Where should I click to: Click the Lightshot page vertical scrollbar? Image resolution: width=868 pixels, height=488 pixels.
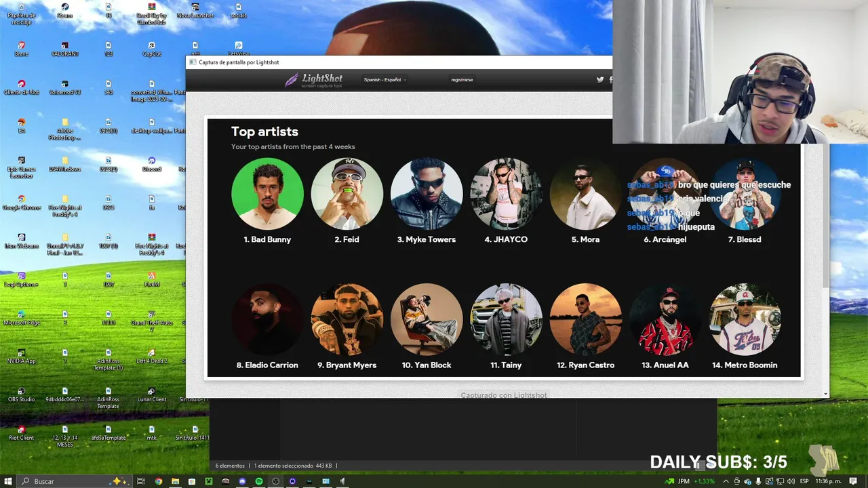[825, 217]
